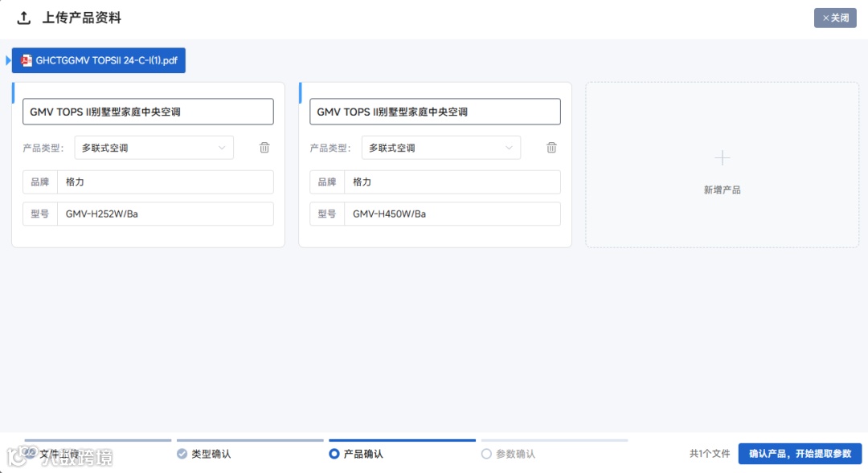
Task: Edit product name field above GMV-H252W/Ba
Action: [x=148, y=112]
